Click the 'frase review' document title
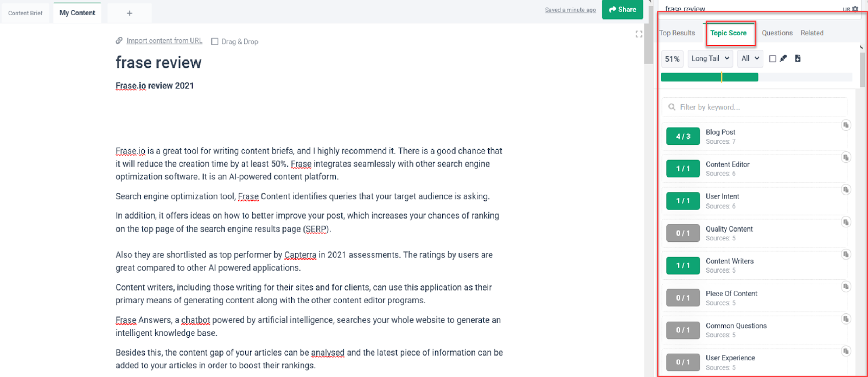Viewport: 868px width, 377px height. pyautogui.click(x=158, y=63)
